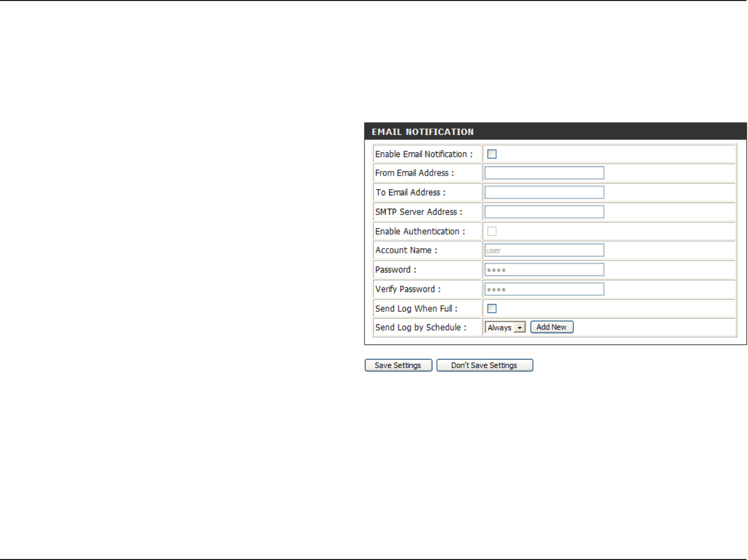
Task: Click the Verify Password input field
Action: [544, 289]
